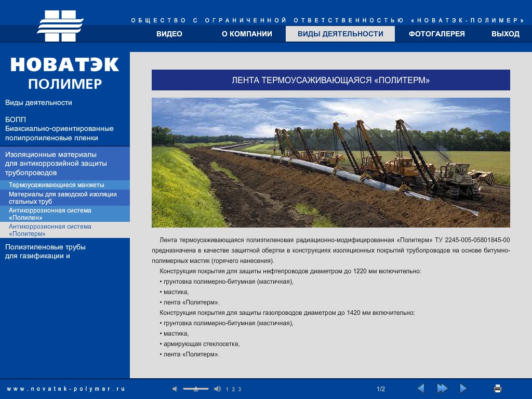This screenshot has height=399, width=532.
Task: Select music track 1
Action: tap(227, 389)
